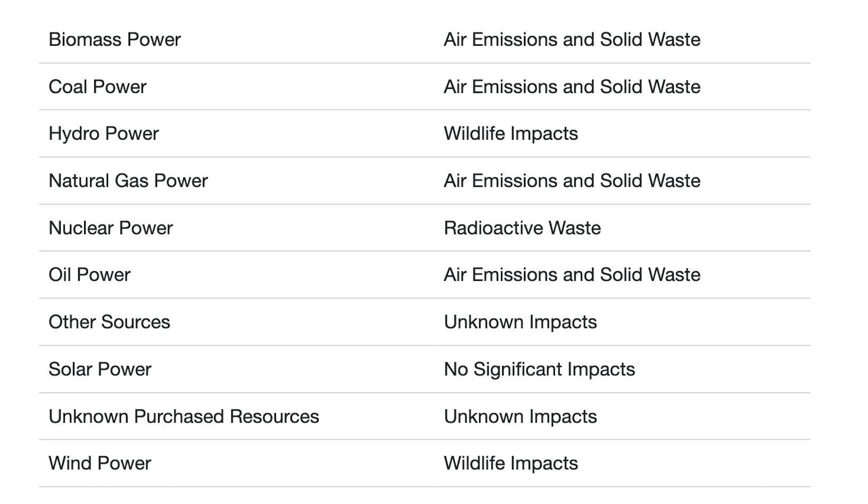This screenshot has height=504, width=868.
Task: Select the Natural Gas Power cell
Action: click(128, 181)
